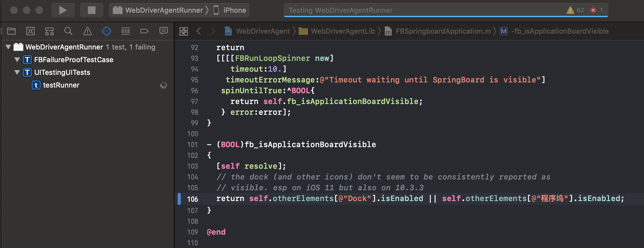The image size is (644, 248).
Task: Click the error:error argument on line 98
Action: click(x=256, y=112)
